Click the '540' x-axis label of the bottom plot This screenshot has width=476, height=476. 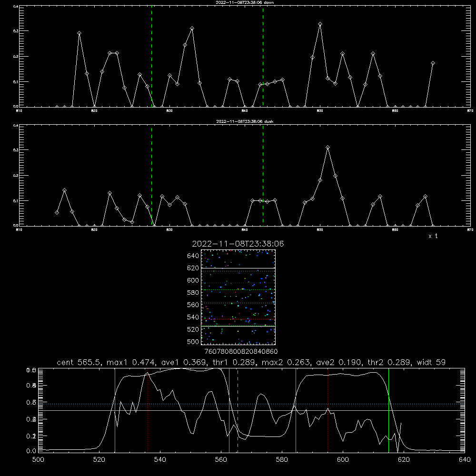pyautogui.click(x=160, y=460)
